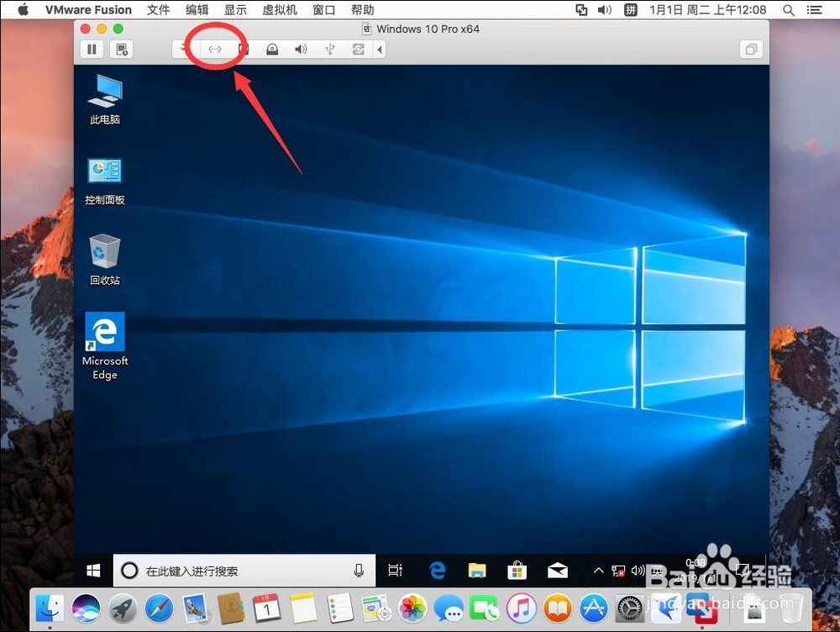Collapse the device toolbar arrow
Viewport: 840px width, 632px height.
(380, 50)
